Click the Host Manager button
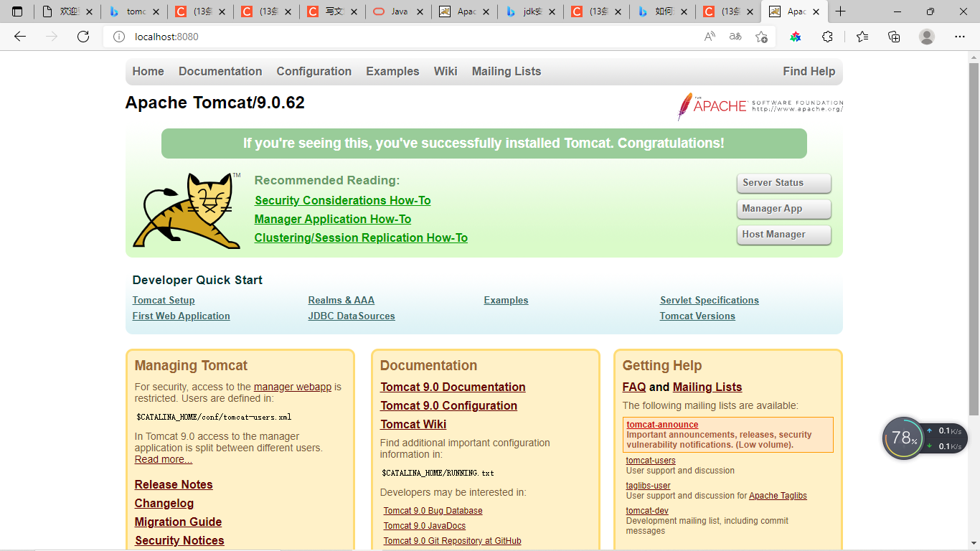The image size is (980, 551). pyautogui.click(x=783, y=235)
